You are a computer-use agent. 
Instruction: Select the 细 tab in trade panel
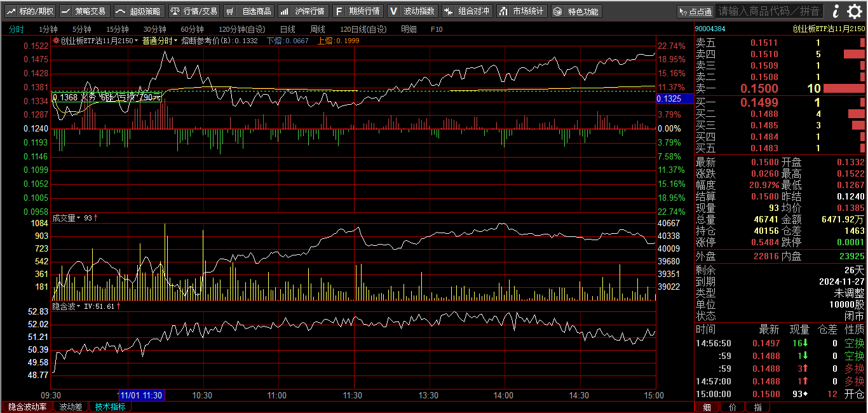tap(706, 407)
